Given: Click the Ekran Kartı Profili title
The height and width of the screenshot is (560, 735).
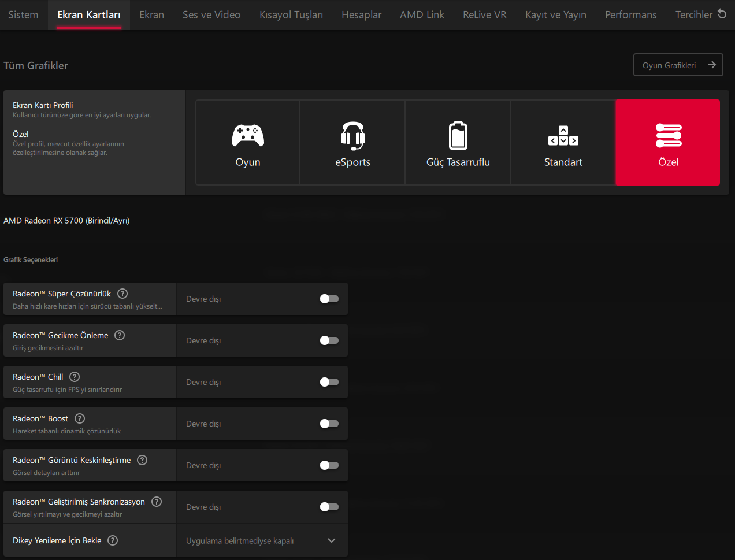Looking at the screenshot, I should pos(43,105).
